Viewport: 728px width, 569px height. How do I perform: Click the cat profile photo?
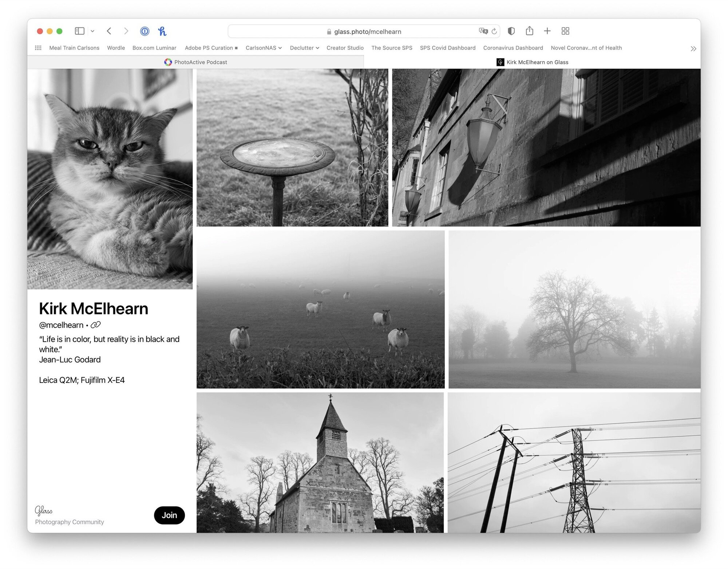110,179
